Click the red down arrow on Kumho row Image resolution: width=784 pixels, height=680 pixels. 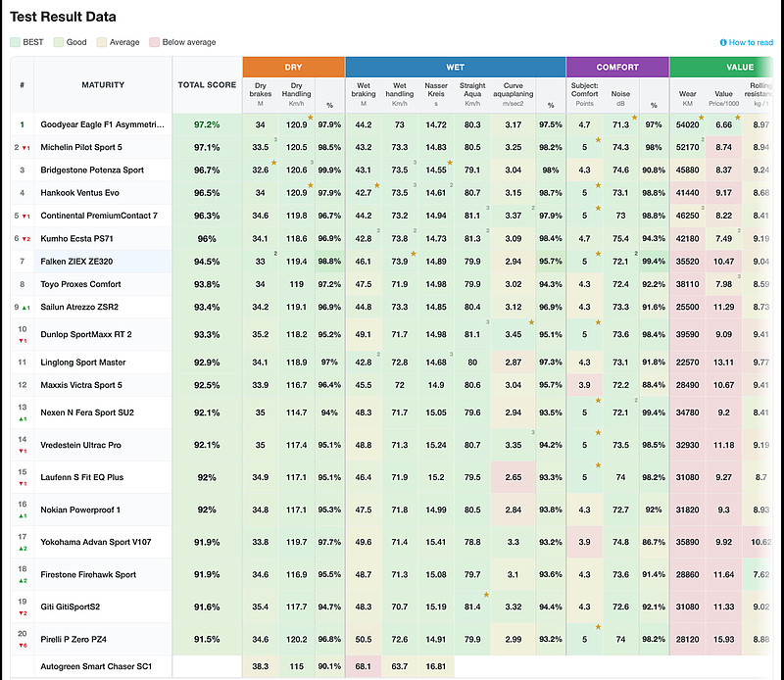(24, 239)
